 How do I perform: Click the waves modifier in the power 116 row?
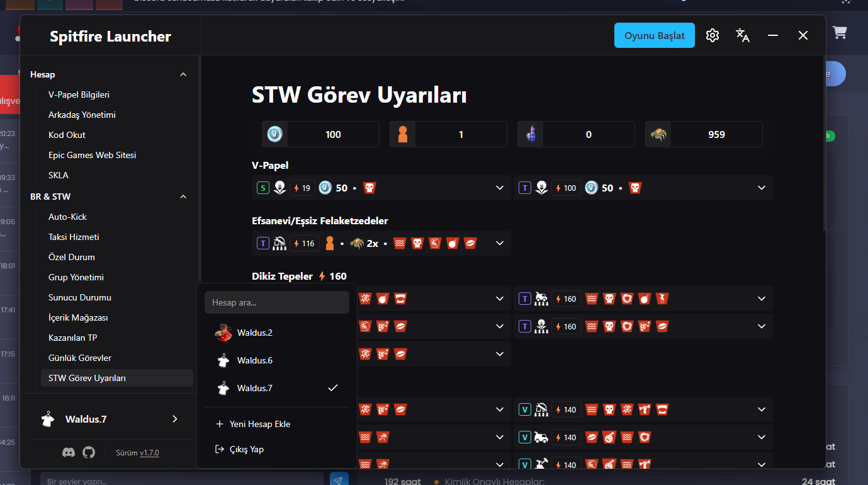(x=399, y=243)
